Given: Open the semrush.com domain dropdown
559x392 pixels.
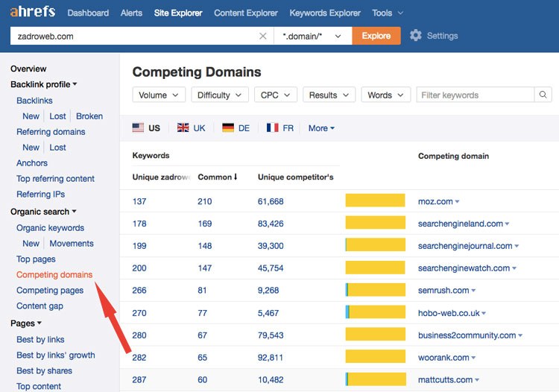Looking at the screenshot, I should coord(473,291).
